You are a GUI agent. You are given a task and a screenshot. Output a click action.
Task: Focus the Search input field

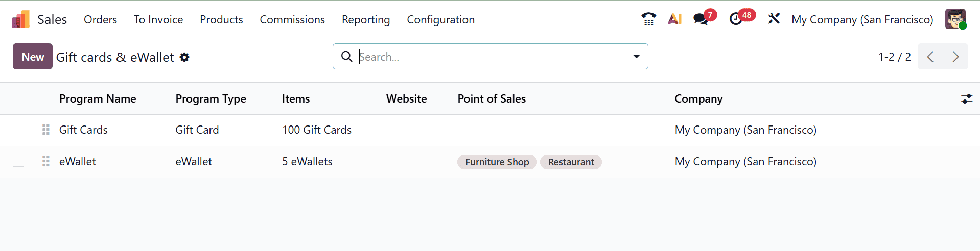491,57
